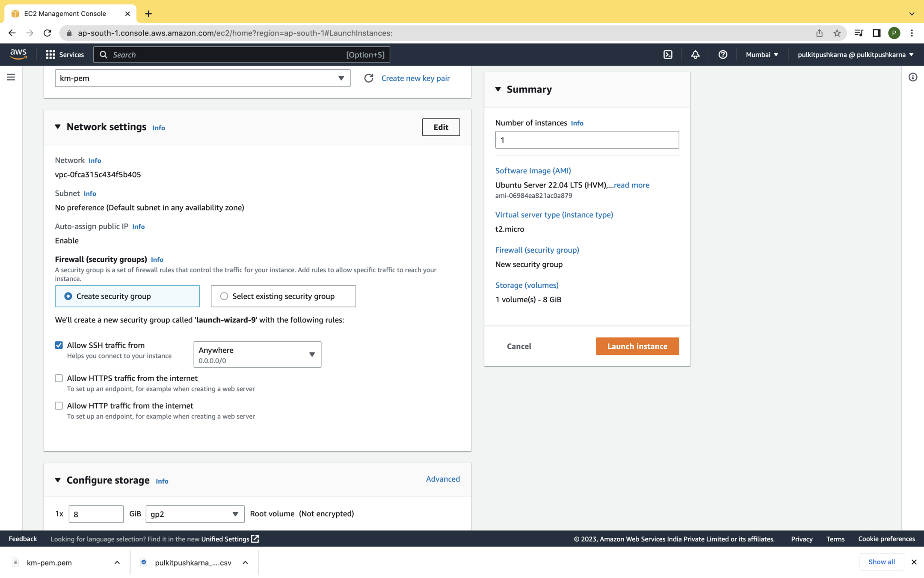Choose Select existing security group radio

pos(224,296)
